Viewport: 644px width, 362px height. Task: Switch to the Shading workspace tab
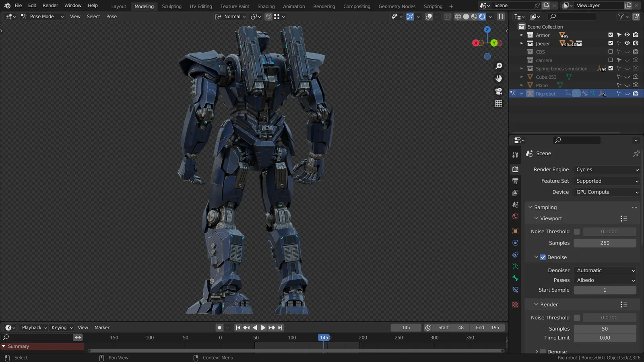(266, 6)
